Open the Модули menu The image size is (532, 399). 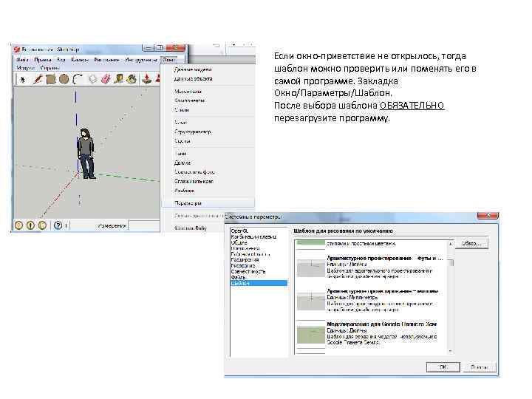(x=25, y=67)
